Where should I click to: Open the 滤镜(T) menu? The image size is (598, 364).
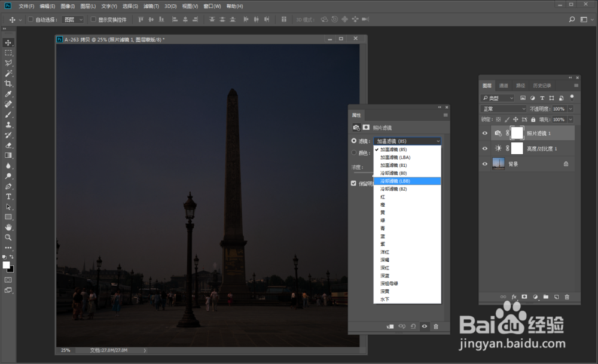[x=151, y=6]
